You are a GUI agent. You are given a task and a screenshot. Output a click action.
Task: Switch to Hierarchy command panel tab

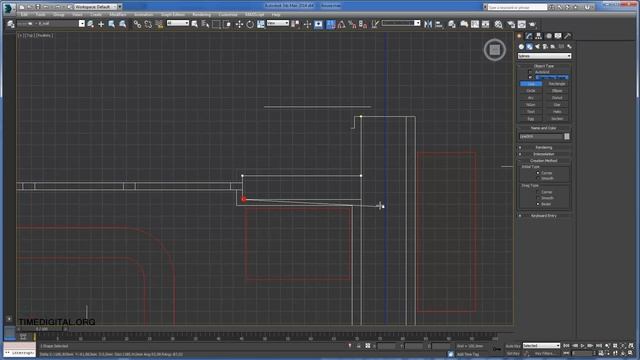pyautogui.click(x=538, y=36)
